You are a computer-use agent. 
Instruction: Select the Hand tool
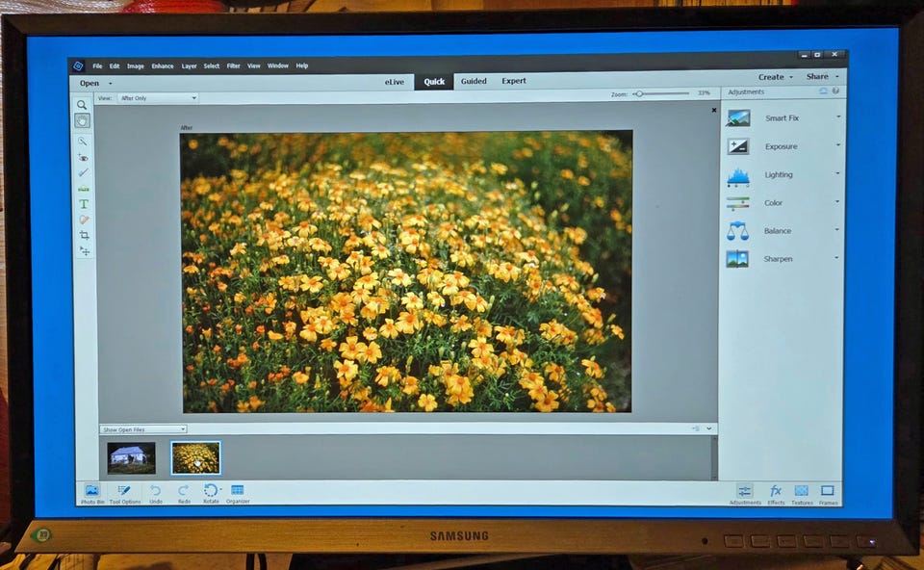pos(82,121)
